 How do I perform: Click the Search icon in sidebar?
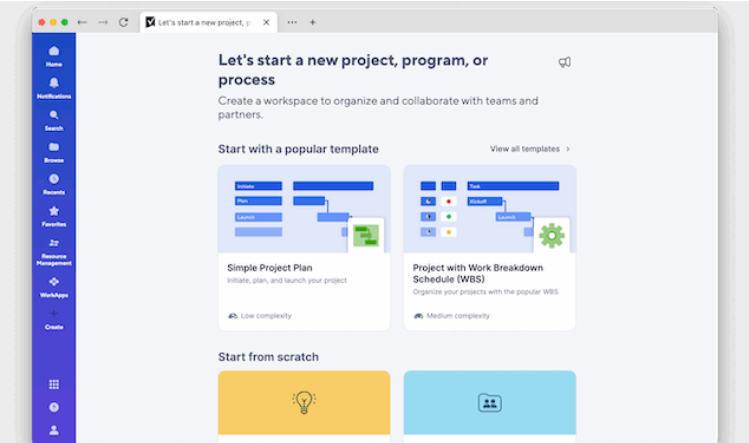coord(54,117)
